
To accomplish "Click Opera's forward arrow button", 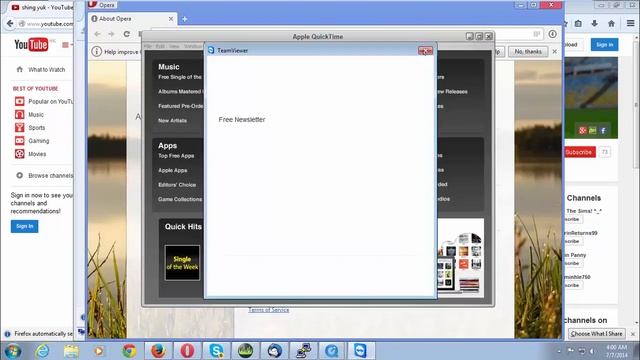I will point(111,34).
